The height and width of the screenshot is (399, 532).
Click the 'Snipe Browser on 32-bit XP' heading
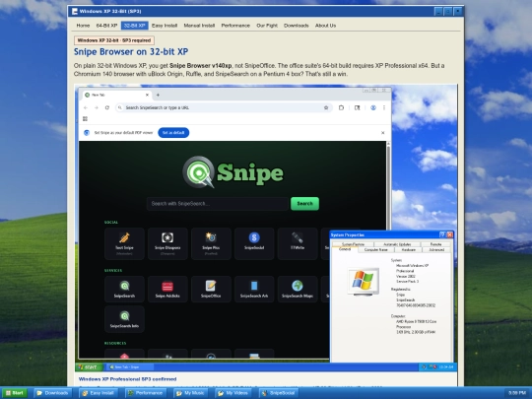[x=131, y=51]
